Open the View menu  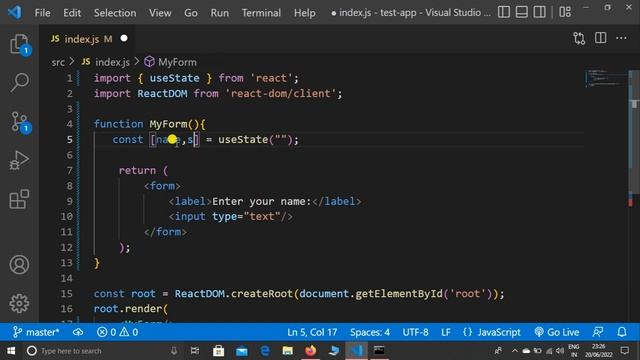[160, 13]
